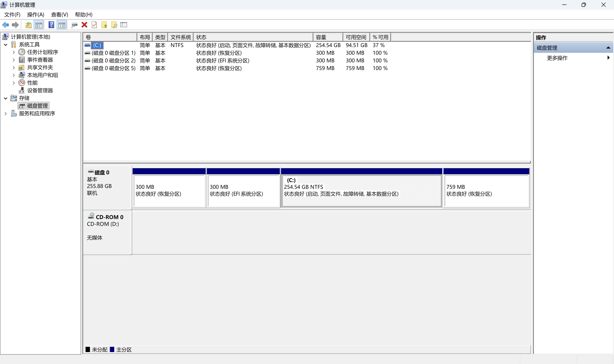Click the document checkmark properties icon
The image size is (614, 364).
coord(94,25)
